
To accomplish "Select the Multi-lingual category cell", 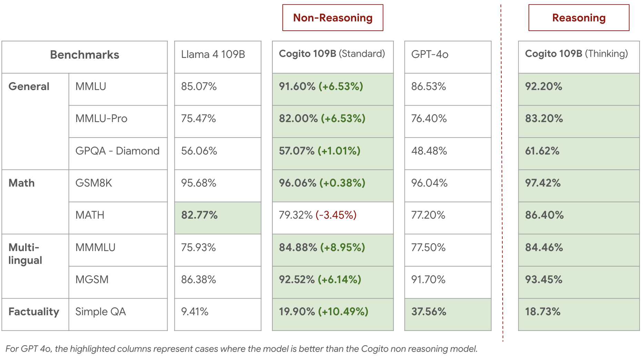I will [x=35, y=254].
